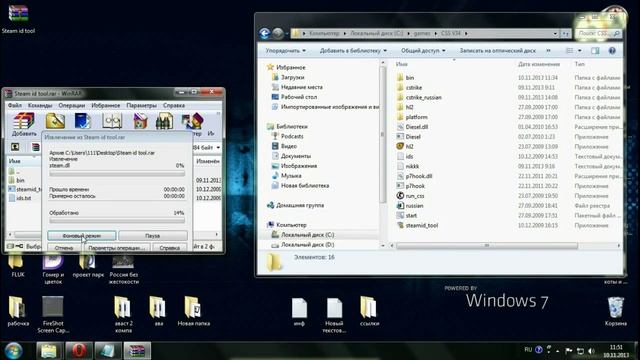This screenshot has height=360, width=640.
Task: Select the bin folder in WinRAR list
Action: (20, 180)
